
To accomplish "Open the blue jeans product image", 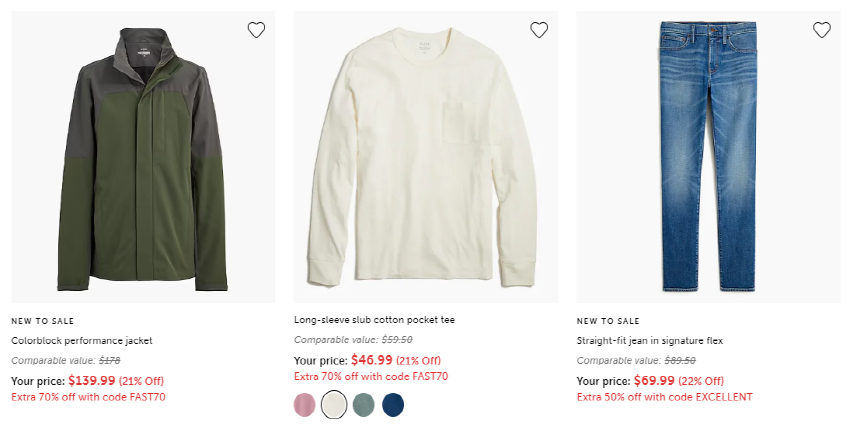I will (x=709, y=157).
